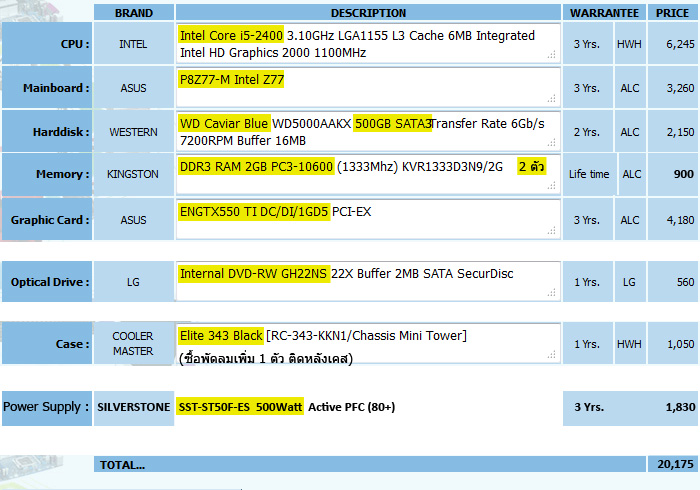Click highlighted ENGTX550 TI DC/DI/1GD5 text
Image resolution: width=700 pixels, height=490 pixels.
(x=254, y=212)
